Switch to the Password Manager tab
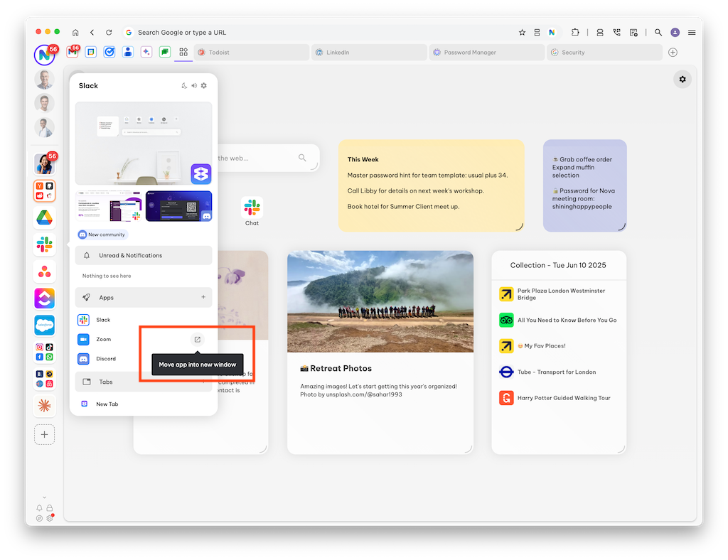This screenshot has width=728, height=560. coord(487,53)
